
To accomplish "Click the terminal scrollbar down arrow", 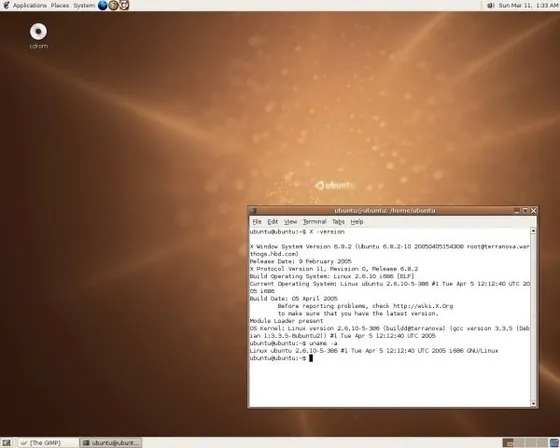I will point(533,404).
